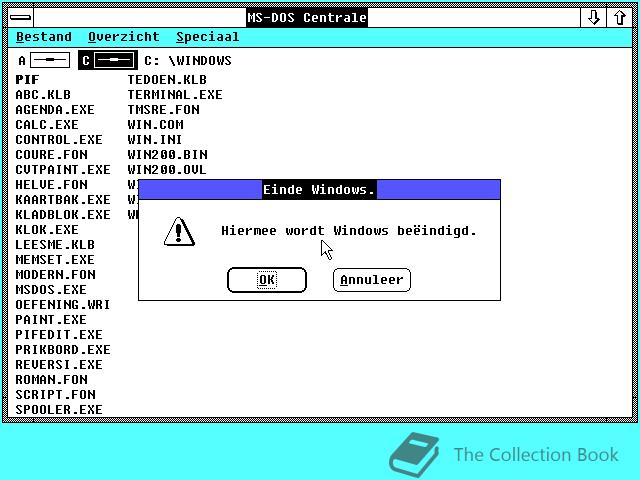640x480 pixels.
Task: Select MSDOS.EXE
Action: (51, 290)
